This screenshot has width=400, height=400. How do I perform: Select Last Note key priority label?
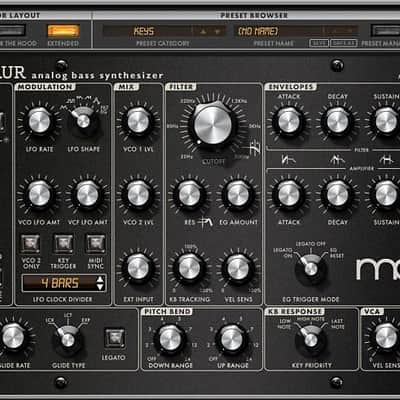pos(337,324)
